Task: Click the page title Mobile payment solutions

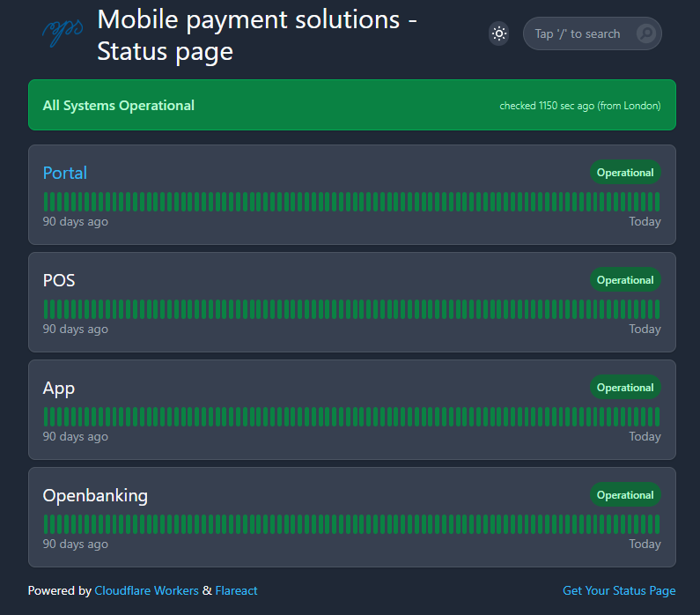Action: pyautogui.click(x=257, y=35)
